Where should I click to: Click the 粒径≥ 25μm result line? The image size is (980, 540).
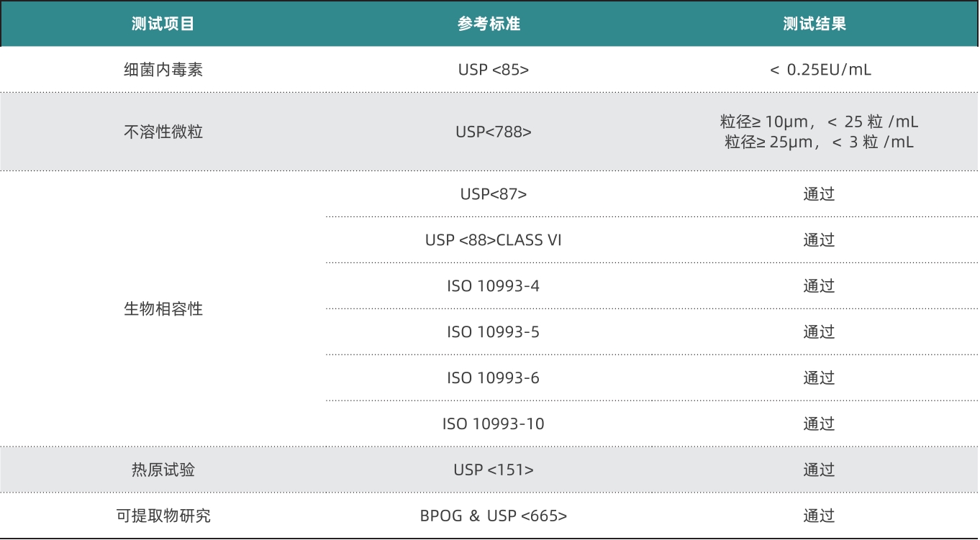pos(819,142)
